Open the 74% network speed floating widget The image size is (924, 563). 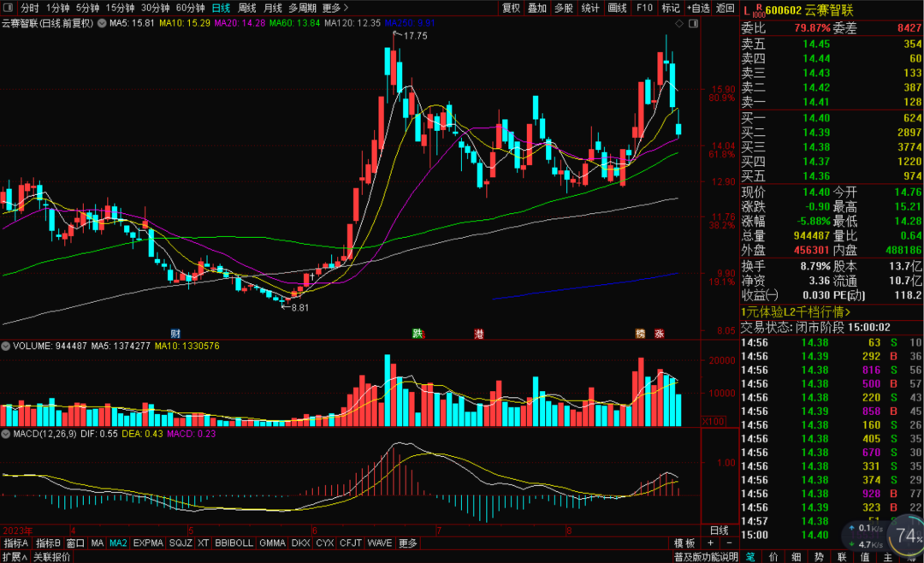point(908,536)
